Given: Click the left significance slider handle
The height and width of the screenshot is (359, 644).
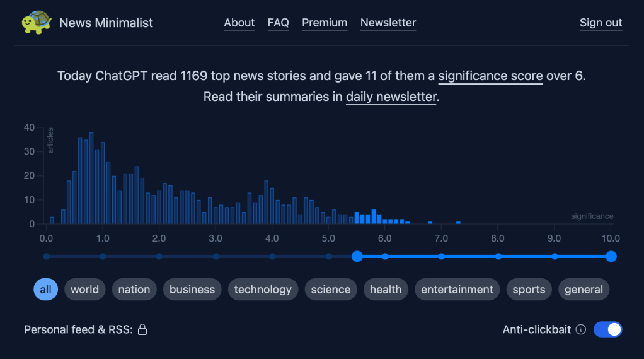Looking at the screenshot, I should (357, 256).
